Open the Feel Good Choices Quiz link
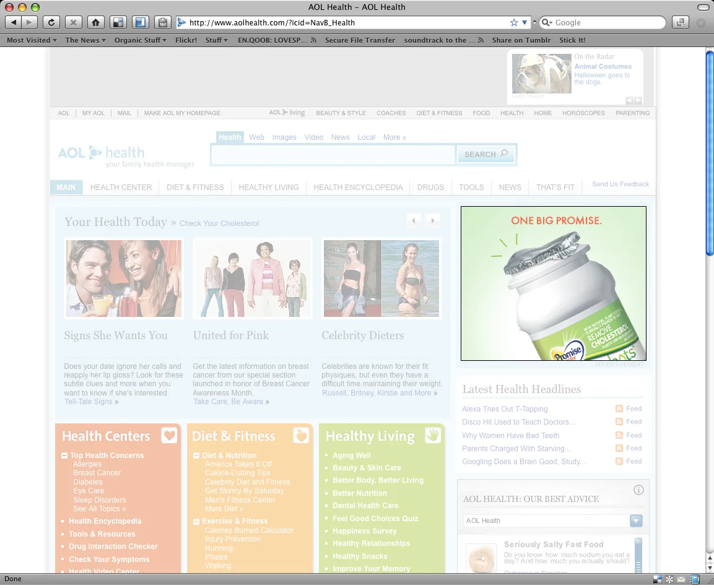The width and height of the screenshot is (714, 588). [x=375, y=519]
